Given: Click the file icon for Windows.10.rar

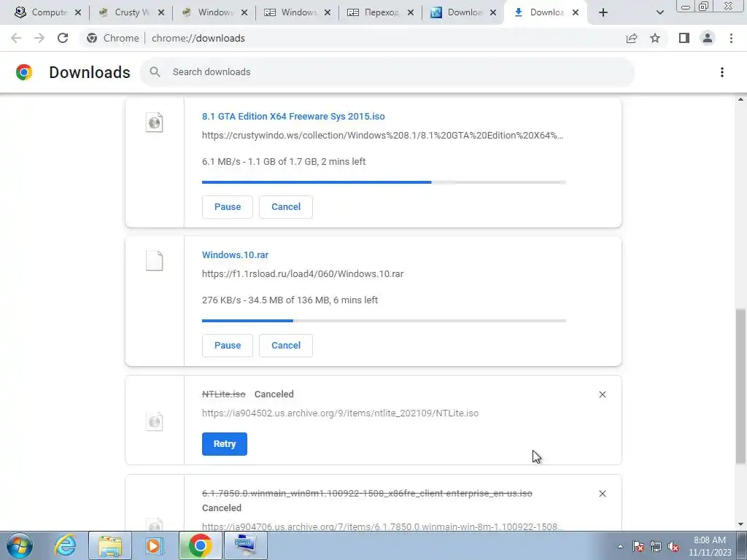Looking at the screenshot, I should point(155,261).
